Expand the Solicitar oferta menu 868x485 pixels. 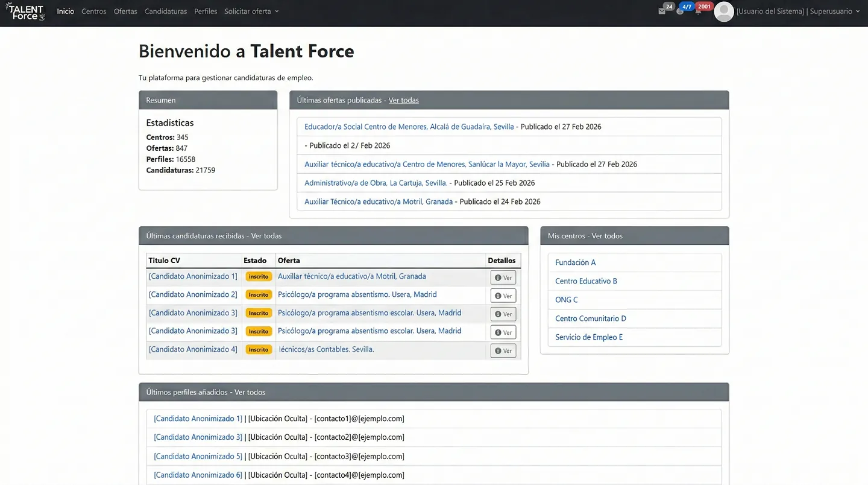(251, 11)
